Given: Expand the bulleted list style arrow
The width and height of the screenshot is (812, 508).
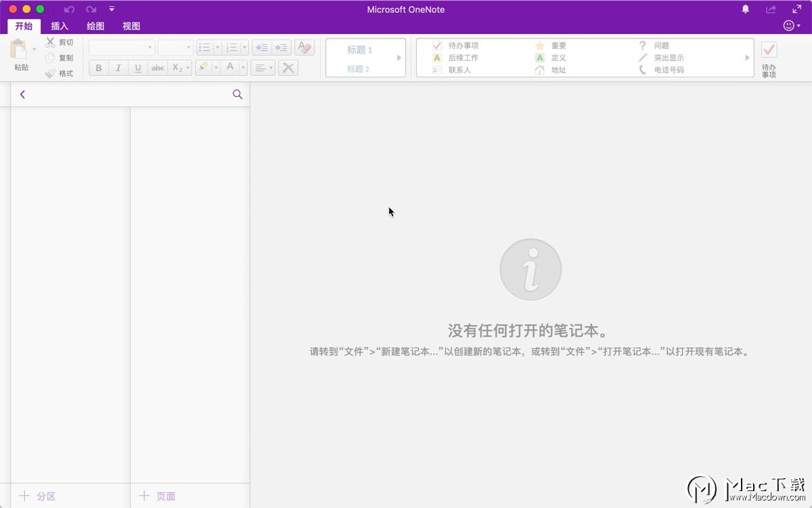Looking at the screenshot, I should coord(217,47).
